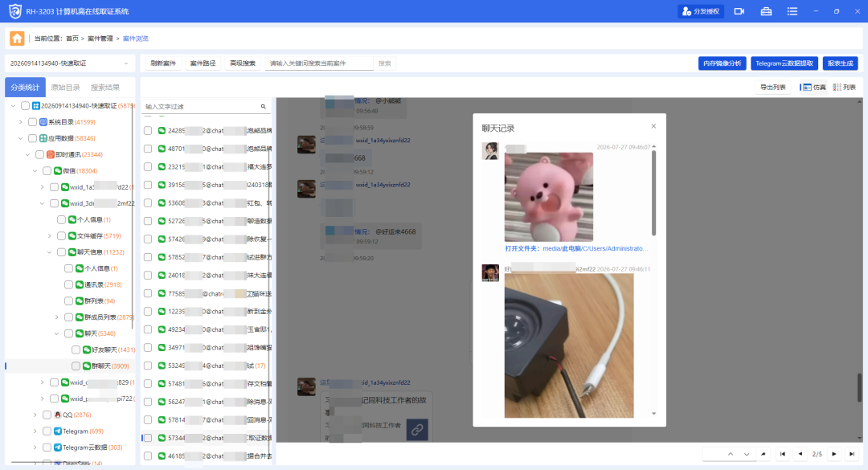Switch to the 搜索结果 tab

click(x=105, y=88)
